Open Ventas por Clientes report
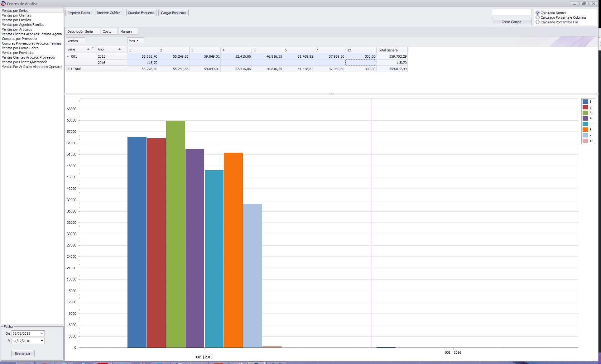The width and height of the screenshot is (601, 364). [x=17, y=15]
